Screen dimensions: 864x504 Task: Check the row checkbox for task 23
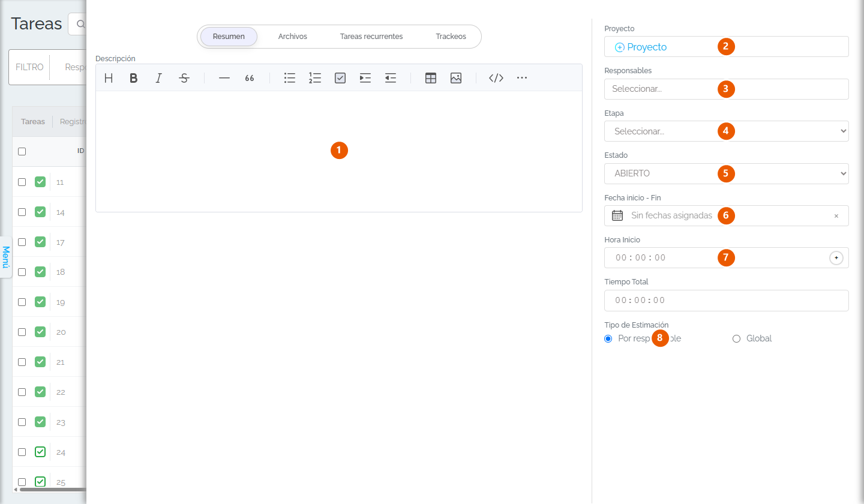point(22,422)
